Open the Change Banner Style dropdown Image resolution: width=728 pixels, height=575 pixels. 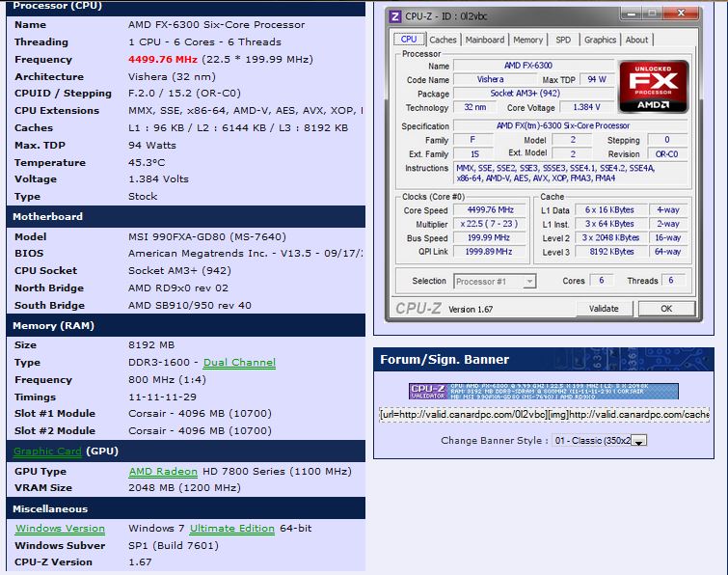599,440
